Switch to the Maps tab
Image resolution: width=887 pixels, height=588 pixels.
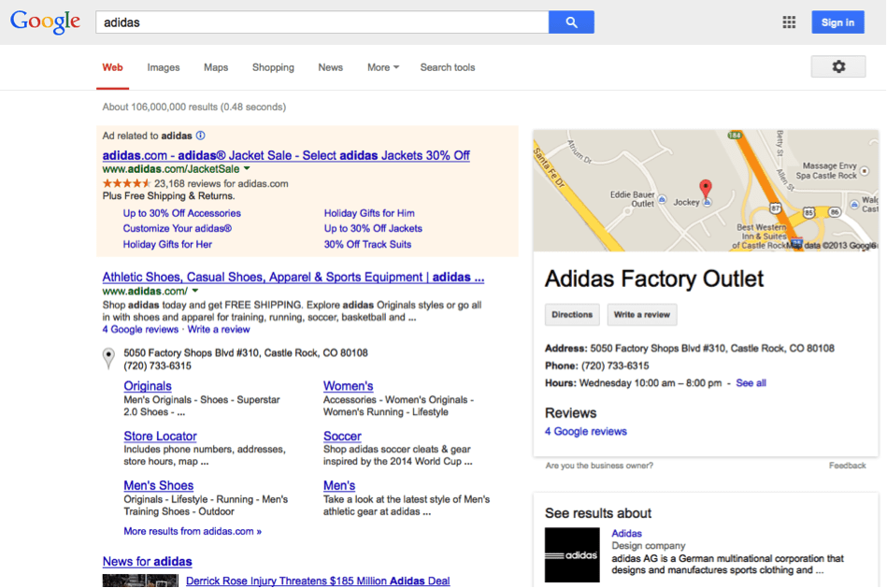click(x=216, y=67)
